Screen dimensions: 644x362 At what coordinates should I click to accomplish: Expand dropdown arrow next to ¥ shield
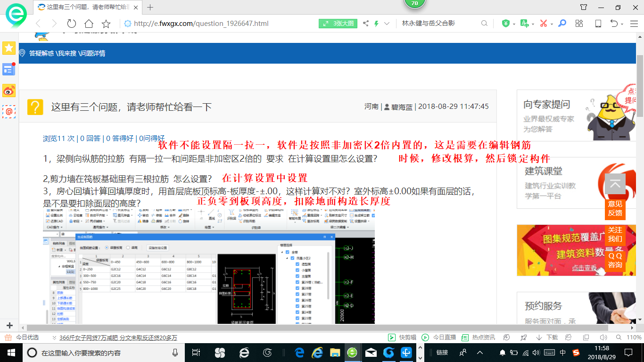pos(514,24)
